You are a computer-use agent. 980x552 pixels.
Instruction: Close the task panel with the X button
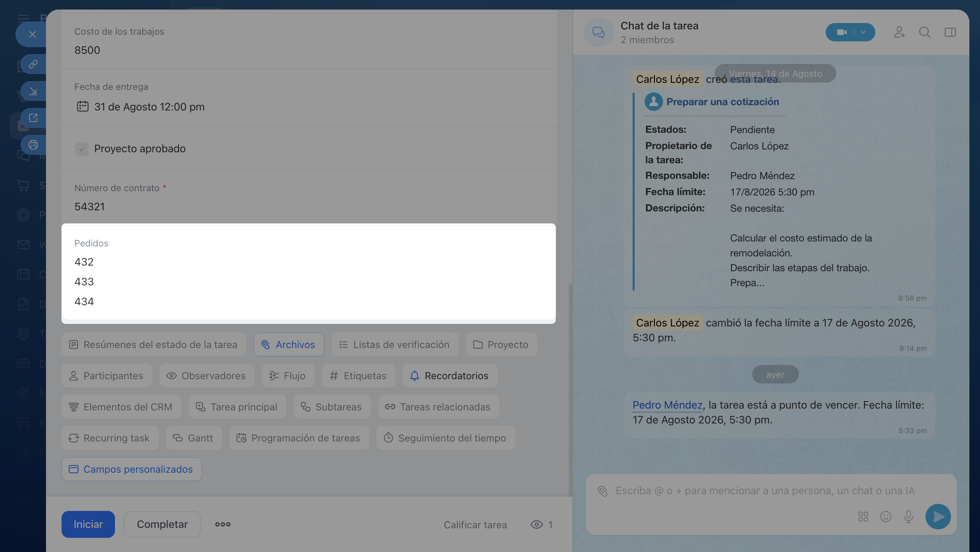tap(32, 34)
